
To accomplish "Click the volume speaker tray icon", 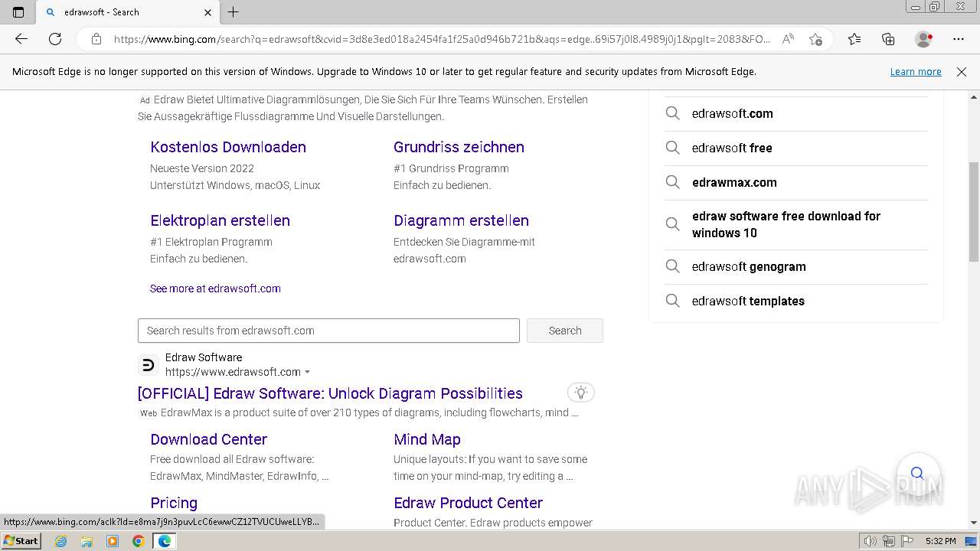I will (x=871, y=541).
